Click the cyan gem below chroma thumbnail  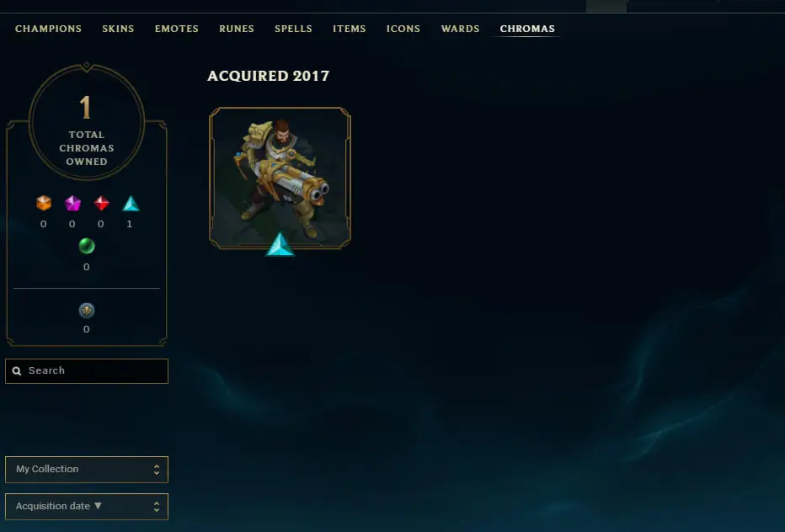280,244
